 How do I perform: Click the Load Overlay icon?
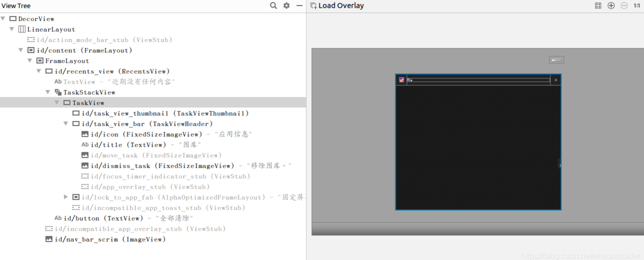(314, 5)
